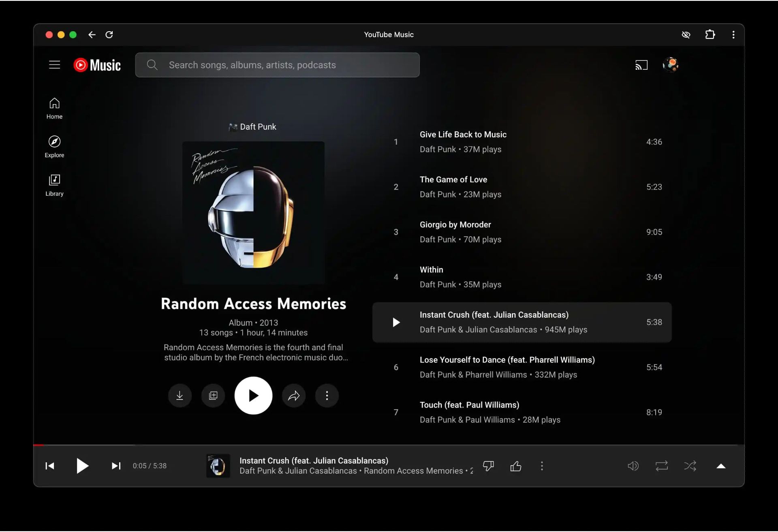Screen dimensions: 778x532
Task: Open current song options in player bar
Action: tap(542, 466)
